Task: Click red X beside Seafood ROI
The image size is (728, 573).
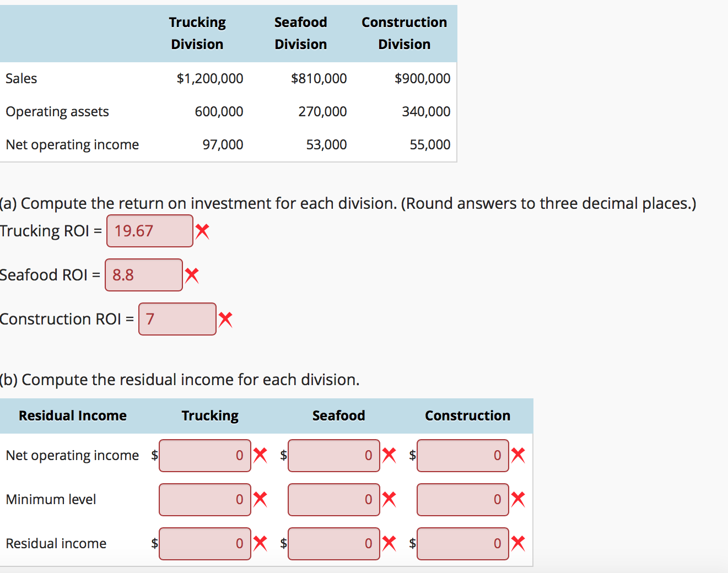Action: pos(192,275)
